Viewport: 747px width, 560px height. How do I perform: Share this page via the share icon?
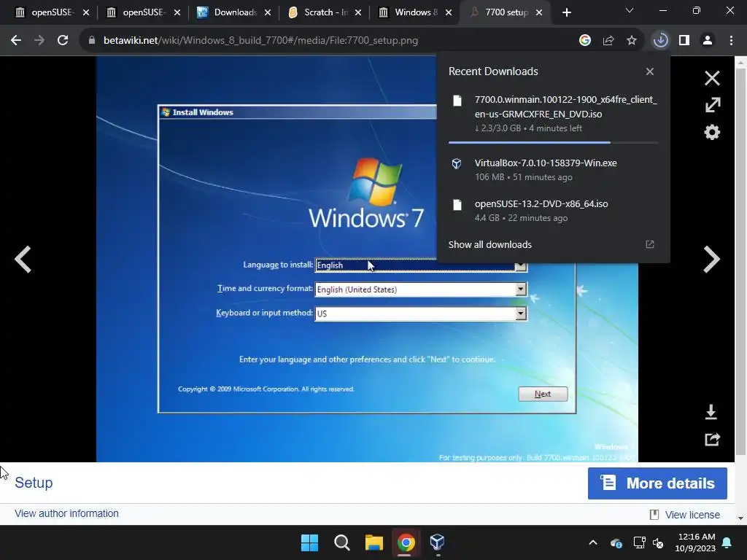click(x=608, y=41)
